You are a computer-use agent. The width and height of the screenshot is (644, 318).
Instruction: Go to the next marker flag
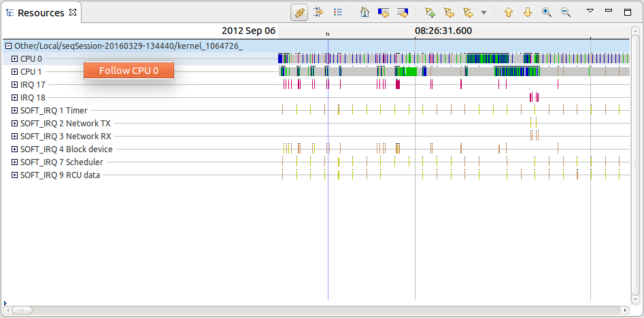click(x=468, y=13)
